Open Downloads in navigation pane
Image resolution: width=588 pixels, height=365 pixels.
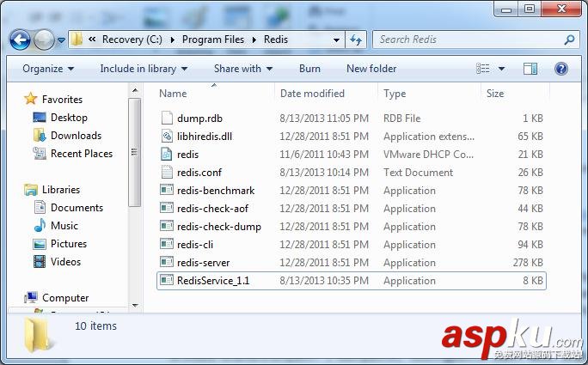point(77,136)
